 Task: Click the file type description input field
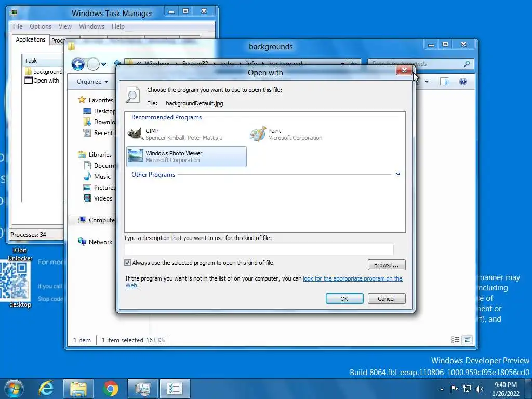pos(259,249)
